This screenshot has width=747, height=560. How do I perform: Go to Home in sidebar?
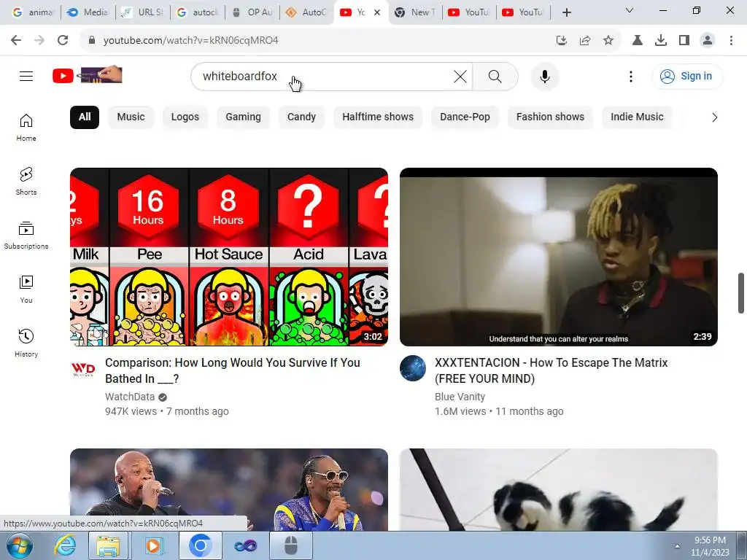click(x=26, y=128)
